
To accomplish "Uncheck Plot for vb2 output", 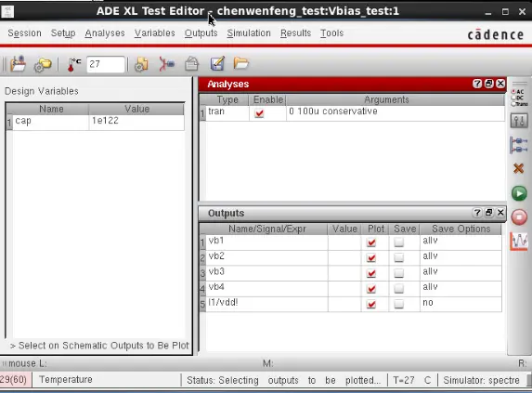I will [x=371, y=257].
